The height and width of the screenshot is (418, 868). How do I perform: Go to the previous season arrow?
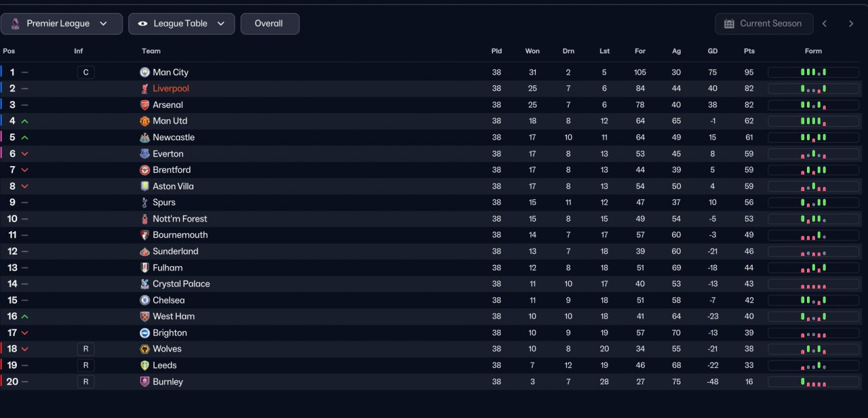[825, 24]
